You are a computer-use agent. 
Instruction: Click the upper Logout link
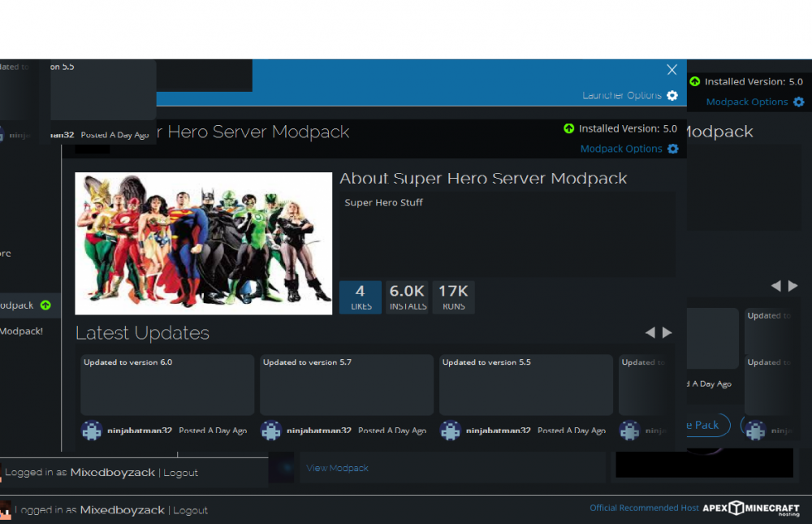click(x=180, y=473)
